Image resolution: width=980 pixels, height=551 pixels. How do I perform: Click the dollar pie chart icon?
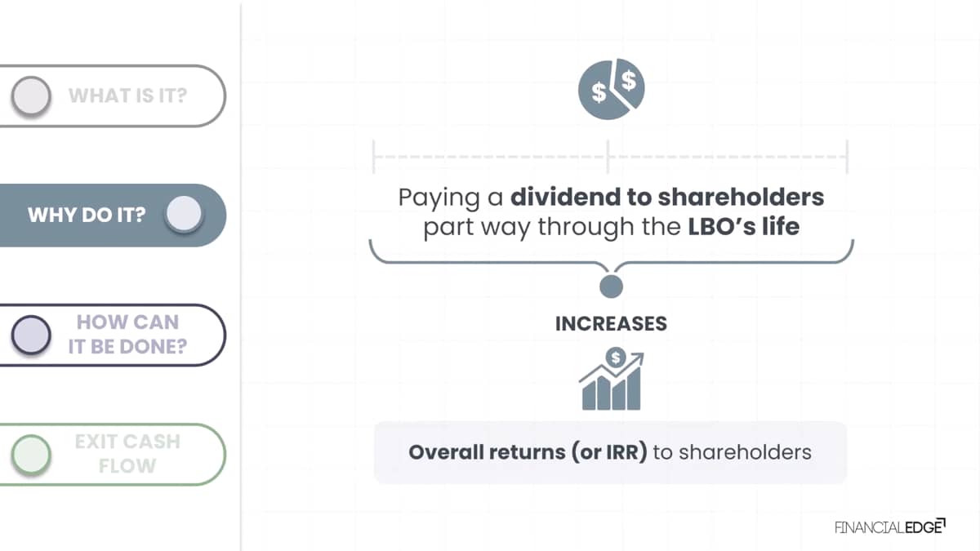pyautogui.click(x=611, y=90)
